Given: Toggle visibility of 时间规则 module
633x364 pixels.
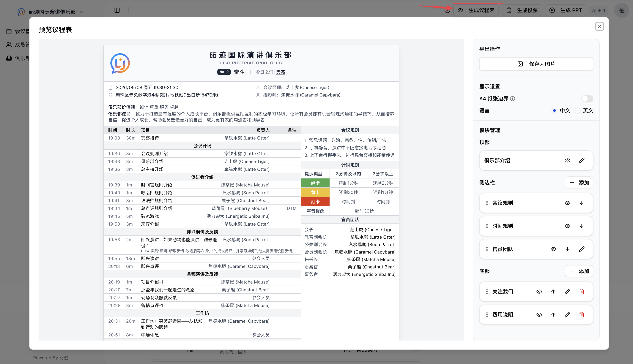Looking at the screenshot, I should pos(567,226).
